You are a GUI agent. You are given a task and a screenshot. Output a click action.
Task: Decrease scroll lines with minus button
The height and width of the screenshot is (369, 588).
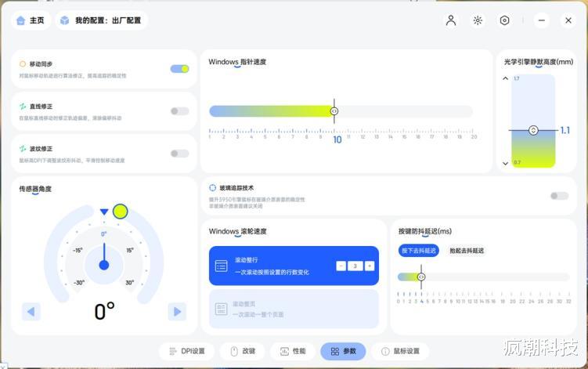[x=341, y=266]
